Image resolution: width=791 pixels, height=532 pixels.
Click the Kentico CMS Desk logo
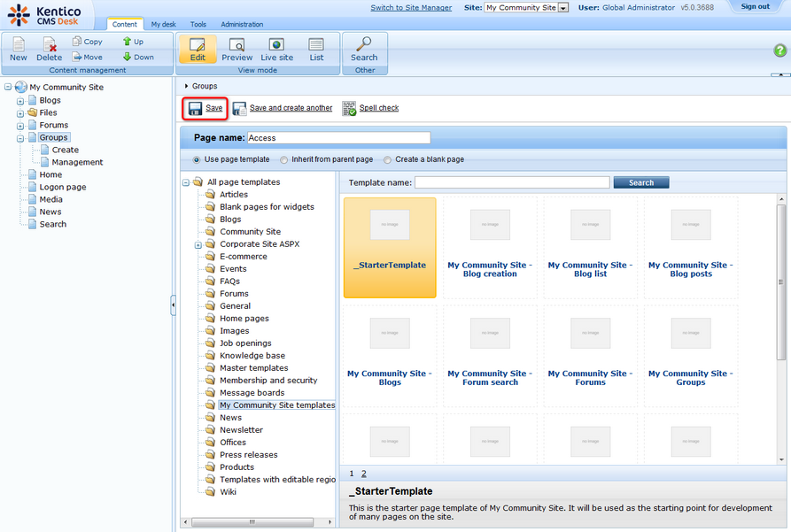[44, 15]
